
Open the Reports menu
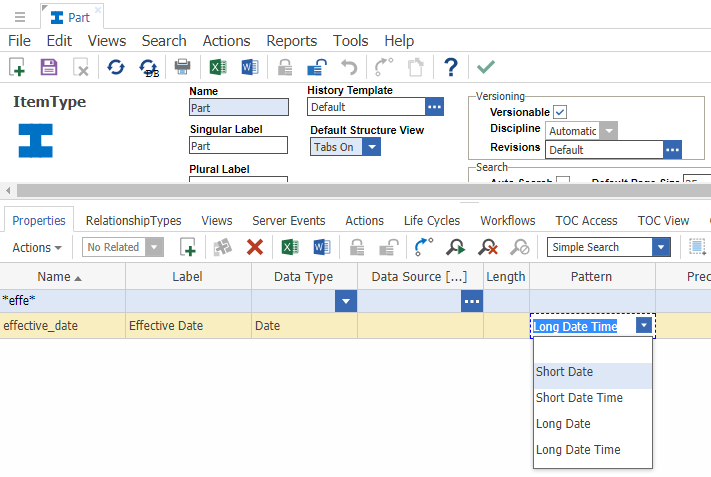291,41
